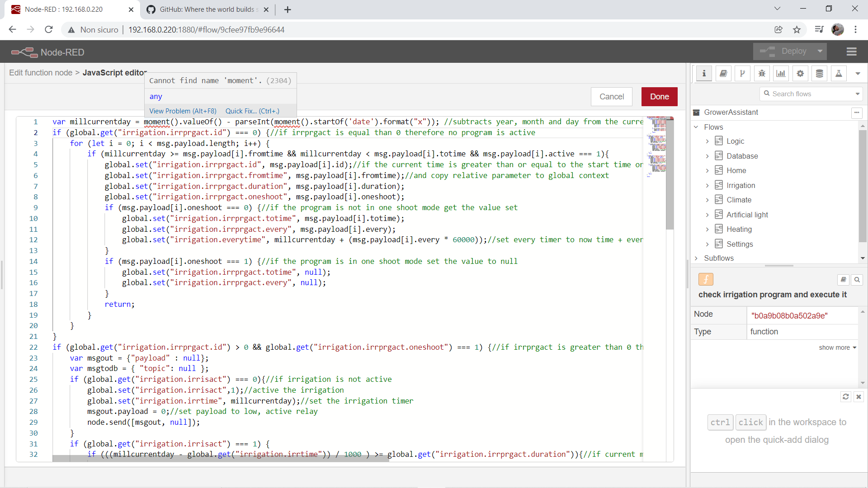Open the Search flows options dropdown
Screen dimensions: 868x488
[857, 94]
